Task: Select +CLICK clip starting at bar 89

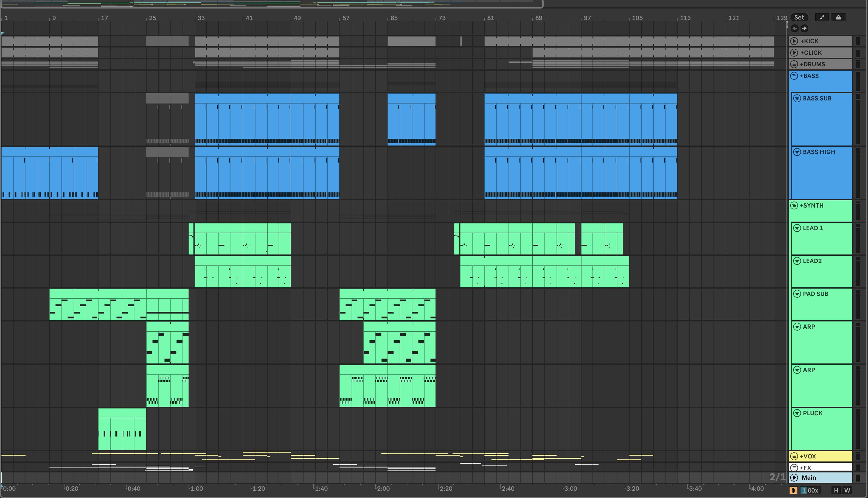Action: 653,53
